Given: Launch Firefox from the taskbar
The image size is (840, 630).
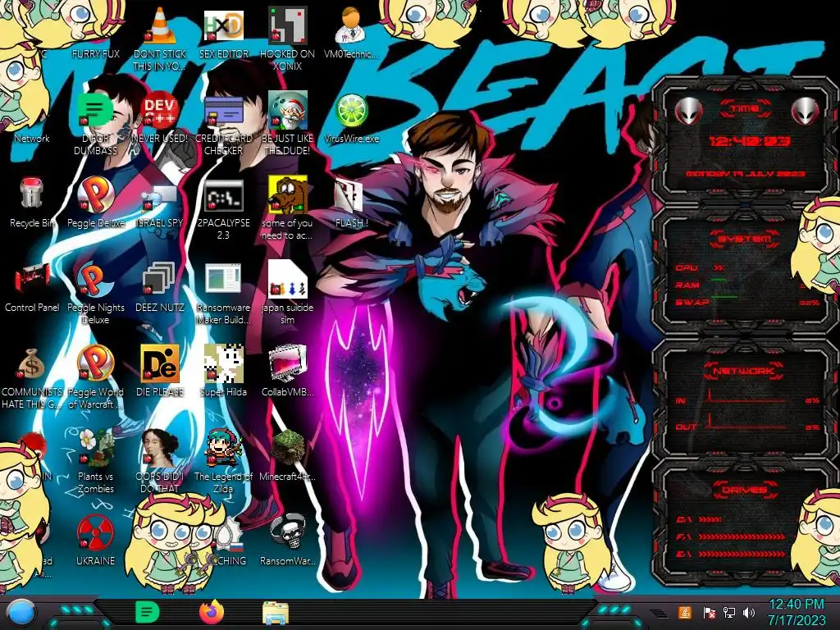Looking at the screenshot, I should [x=212, y=612].
